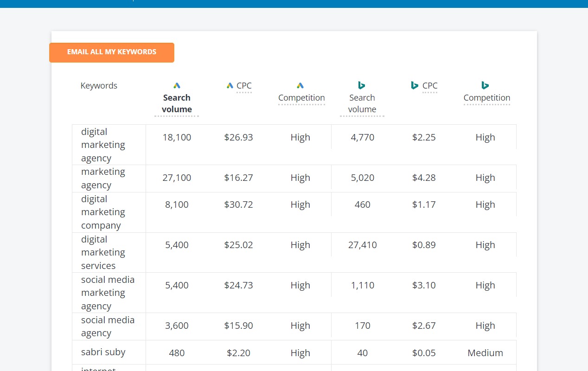This screenshot has width=588, height=371.
Task: Click the Bing icon above the Bing Competition column
Action: [485, 85]
